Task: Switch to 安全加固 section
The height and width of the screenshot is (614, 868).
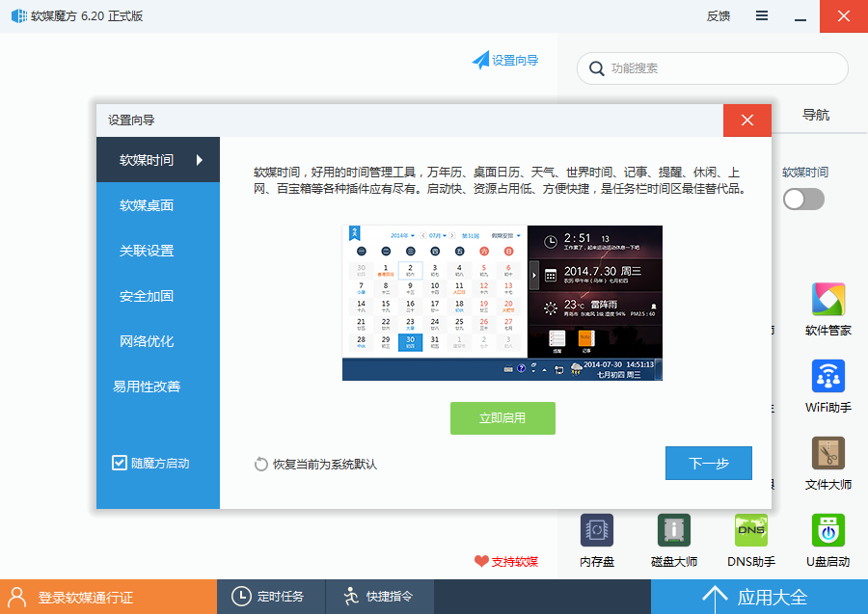Action: coord(147,296)
